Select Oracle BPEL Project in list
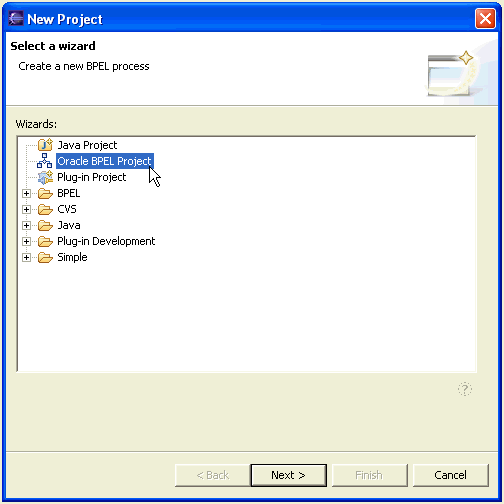504x504 pixels. [x=105, y=161]
